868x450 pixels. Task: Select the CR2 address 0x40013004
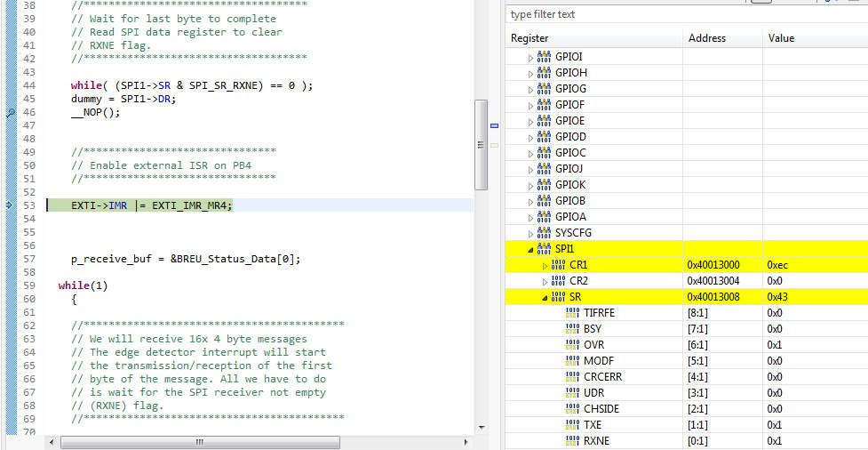[713, 282]
